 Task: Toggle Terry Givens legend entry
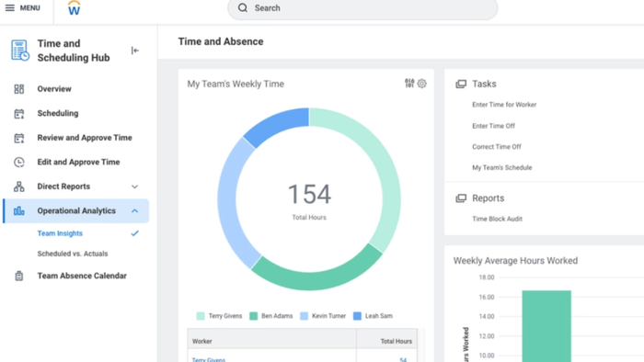coord(219,316)
